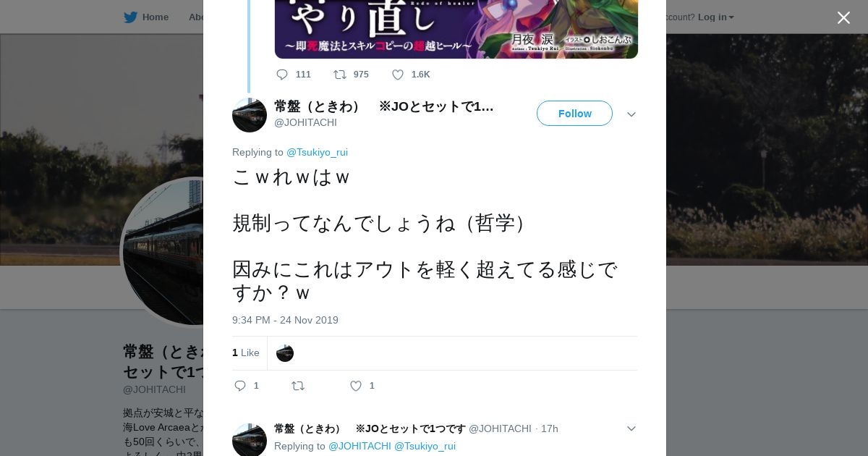The height and width of the screenshot is (456, 868).
Task: Like the top tweet with 1.6K likes
Action: coord(398,75)
